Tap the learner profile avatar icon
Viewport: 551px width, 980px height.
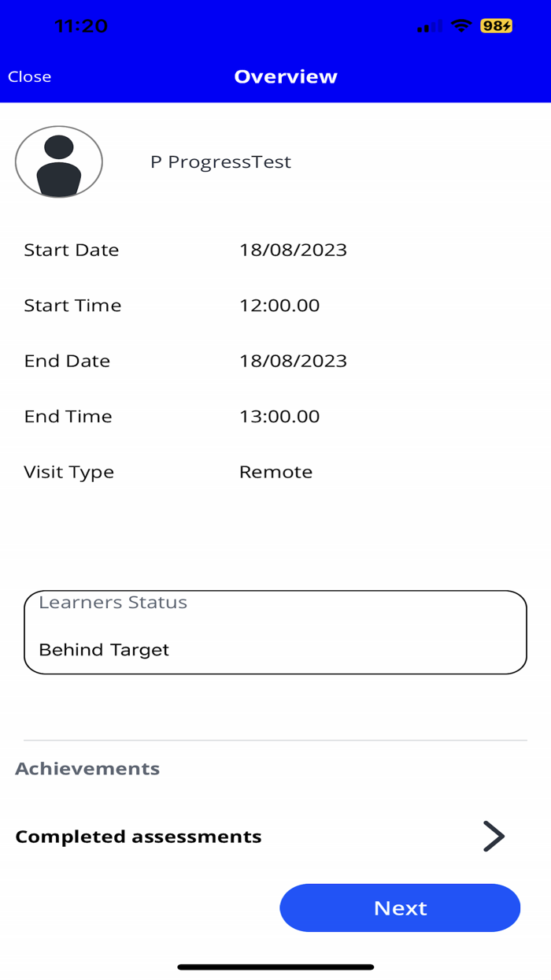pyautogui.click(x=58, y=161)
